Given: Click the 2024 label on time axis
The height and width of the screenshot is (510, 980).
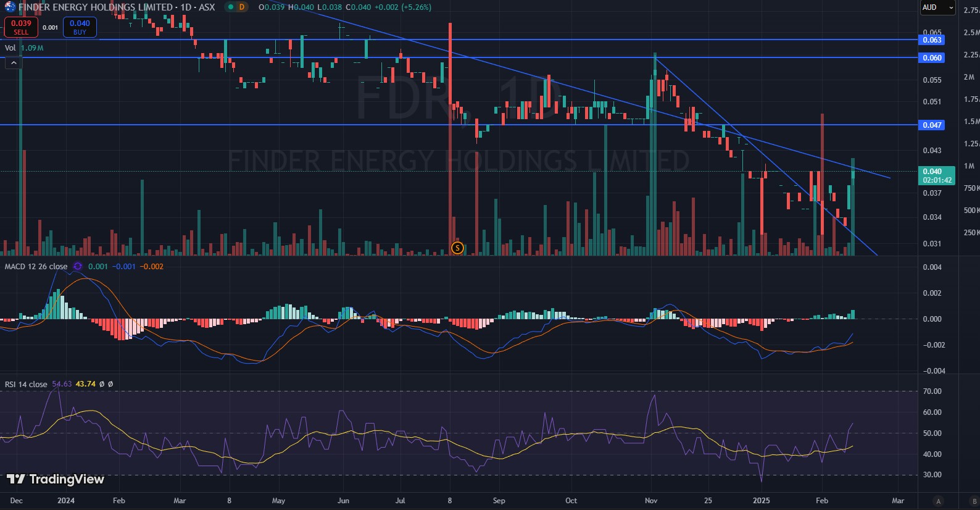Looking at the screenshot, I should click(65, 501).
